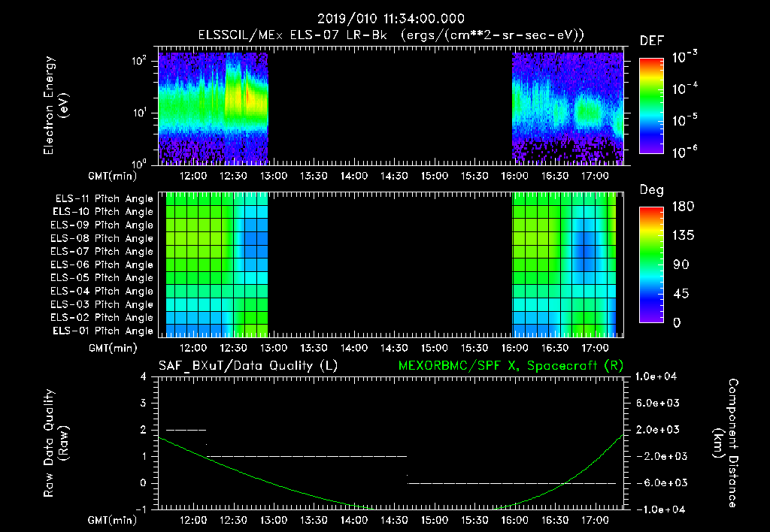The width and height of the screenshot is (770, 532).
Task: Click the data quality line at level 2
Action: pyautogui.click(x=186, y=430)
